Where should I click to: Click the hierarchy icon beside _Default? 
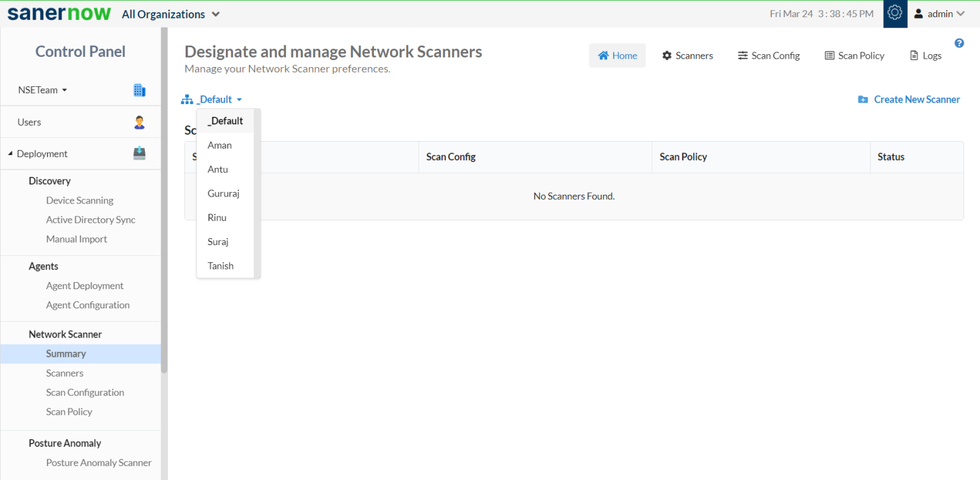pyautogui.click(x=186, y=99)
